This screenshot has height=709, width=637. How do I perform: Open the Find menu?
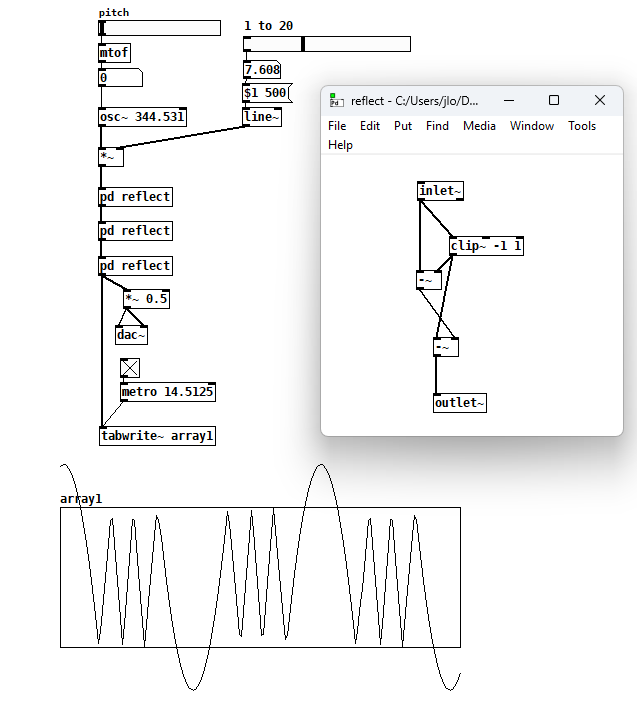pyautogui.click(x=437, y=126)
